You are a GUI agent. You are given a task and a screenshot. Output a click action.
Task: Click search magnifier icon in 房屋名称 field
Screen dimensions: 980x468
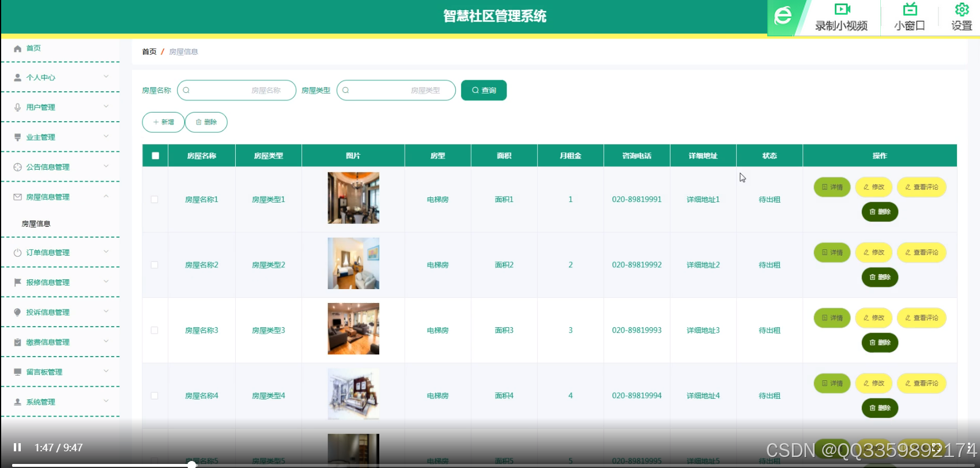tap(186, 91)
